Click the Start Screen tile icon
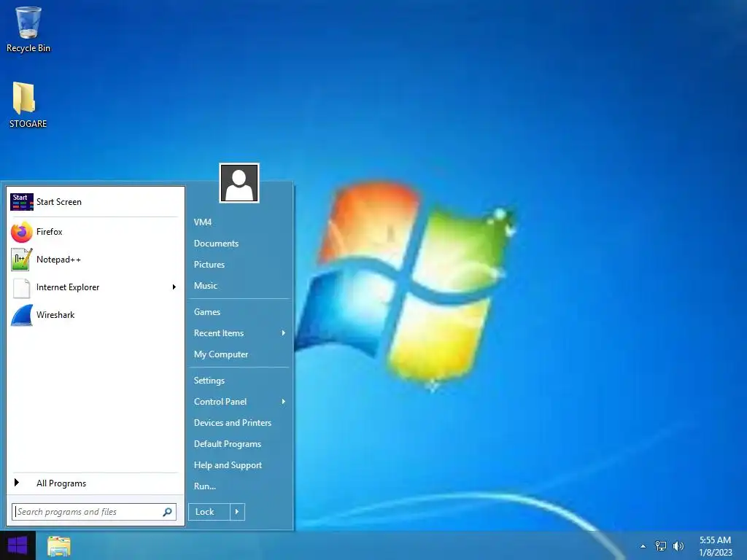 click(22, 202)
